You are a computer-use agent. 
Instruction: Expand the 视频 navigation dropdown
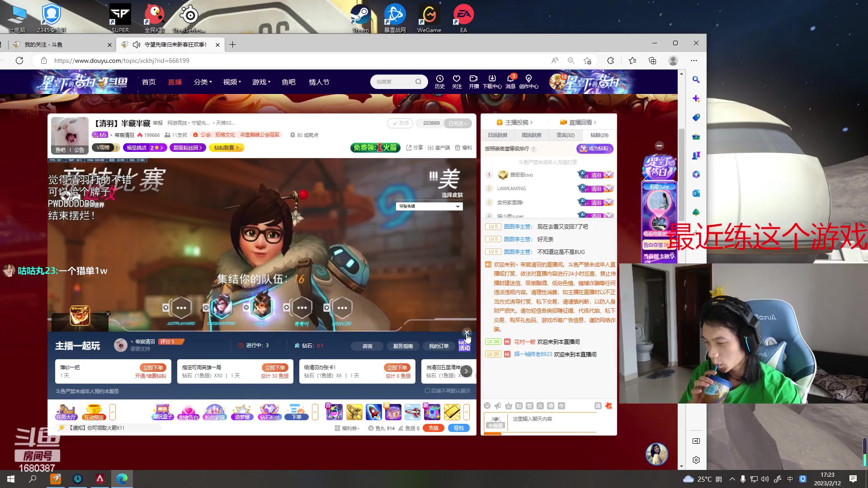point(232,82)
